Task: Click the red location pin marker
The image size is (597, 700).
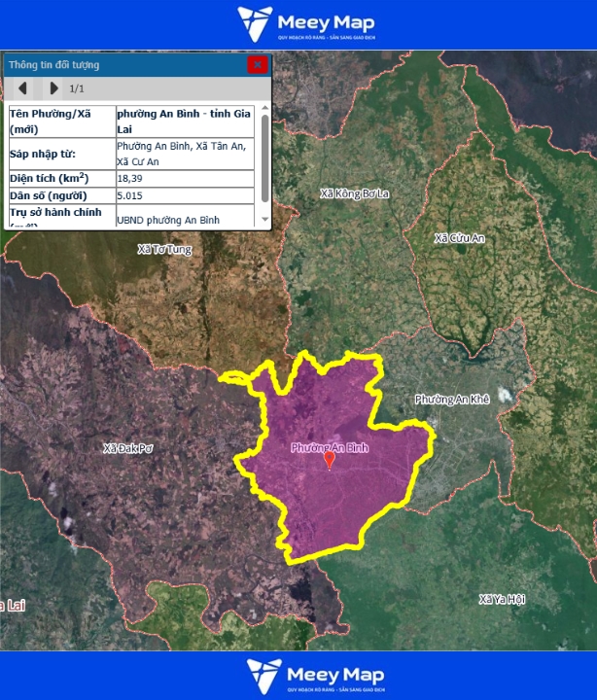Action: click(329, 461)
